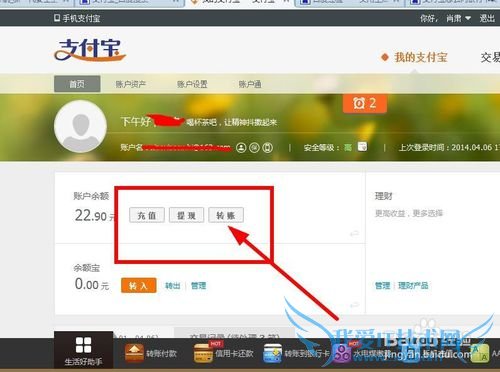Click the 支付宝 logo
500x372 pixels.
[90, 50]
